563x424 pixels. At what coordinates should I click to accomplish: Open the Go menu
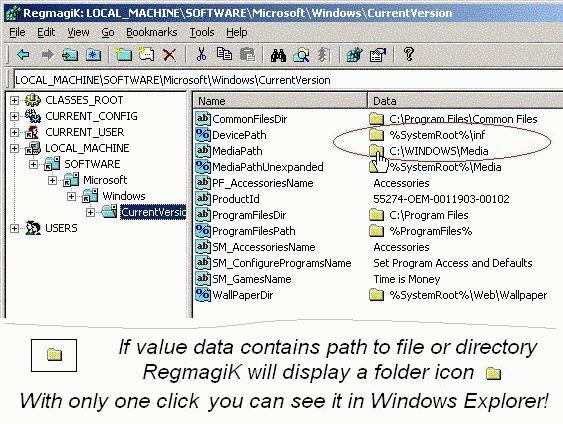tap(108, 32)
